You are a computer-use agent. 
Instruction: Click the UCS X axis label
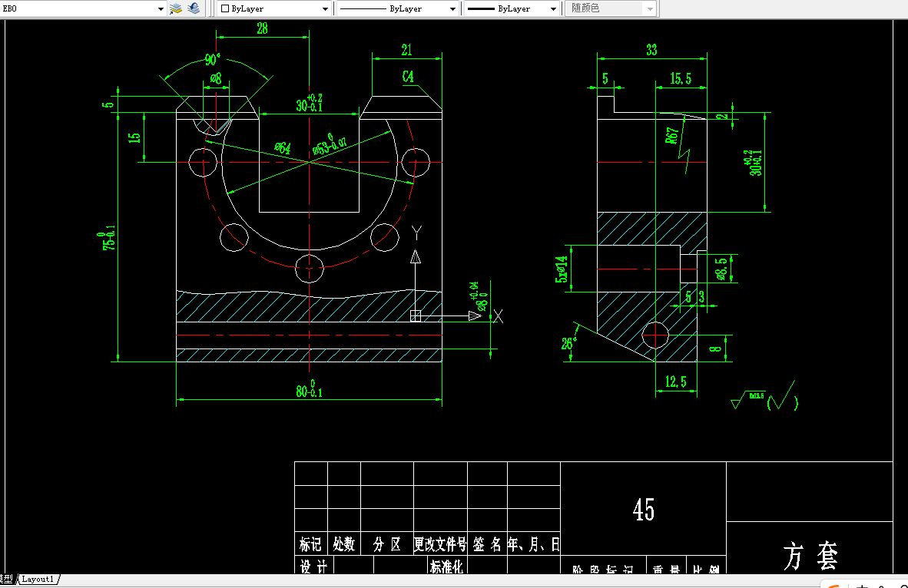498,316
